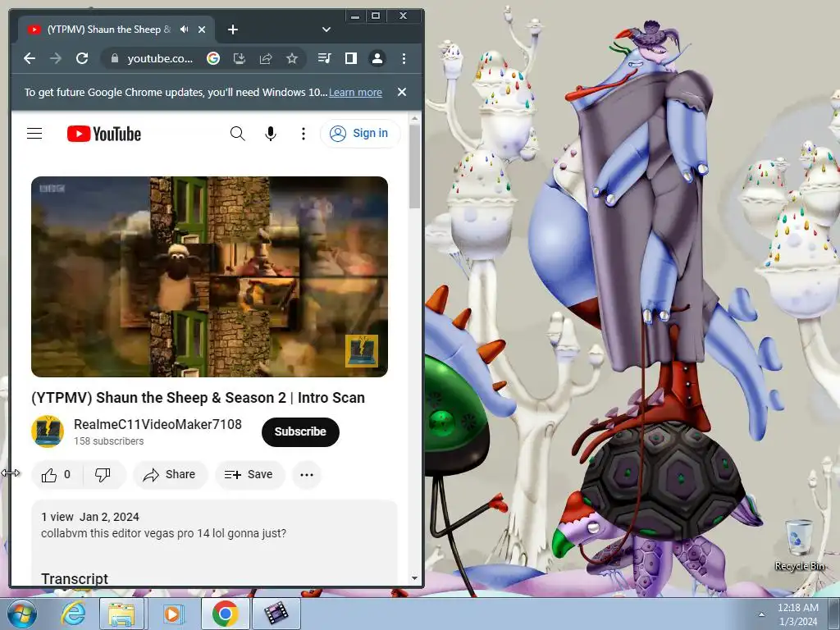Viewport: 840px width, 630px height.
Task: Click the Chrome taskbar icon
Action: (225, 614)
